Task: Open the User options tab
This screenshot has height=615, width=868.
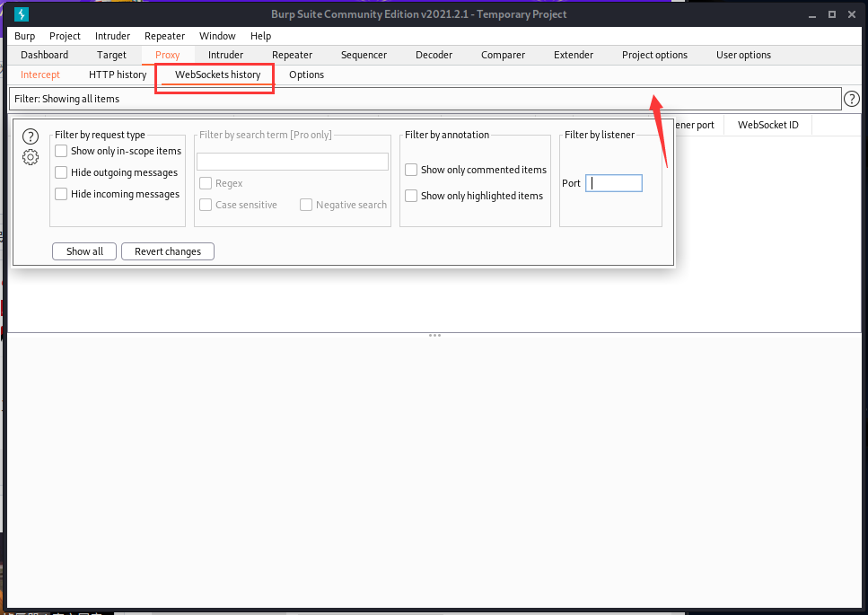Action: point(743,55)
